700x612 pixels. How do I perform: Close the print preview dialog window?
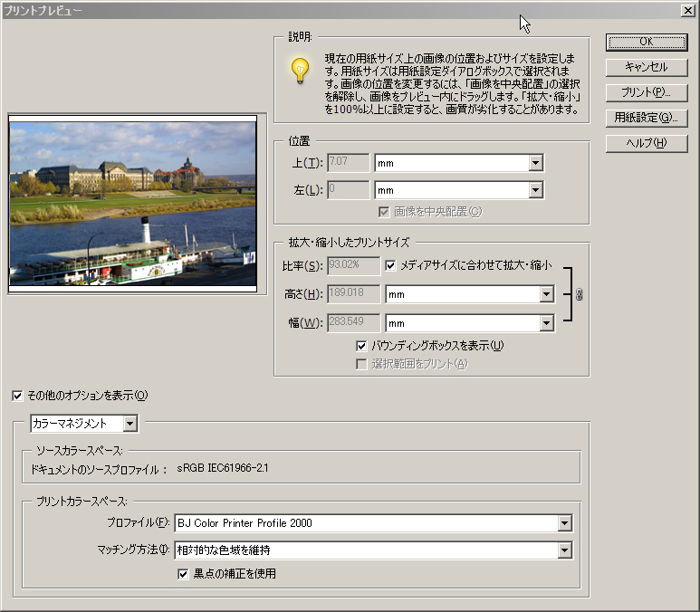pos(688,10)
